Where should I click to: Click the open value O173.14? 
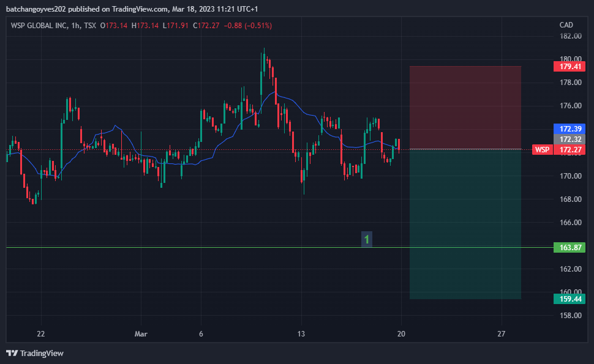[x=114, y=26]
